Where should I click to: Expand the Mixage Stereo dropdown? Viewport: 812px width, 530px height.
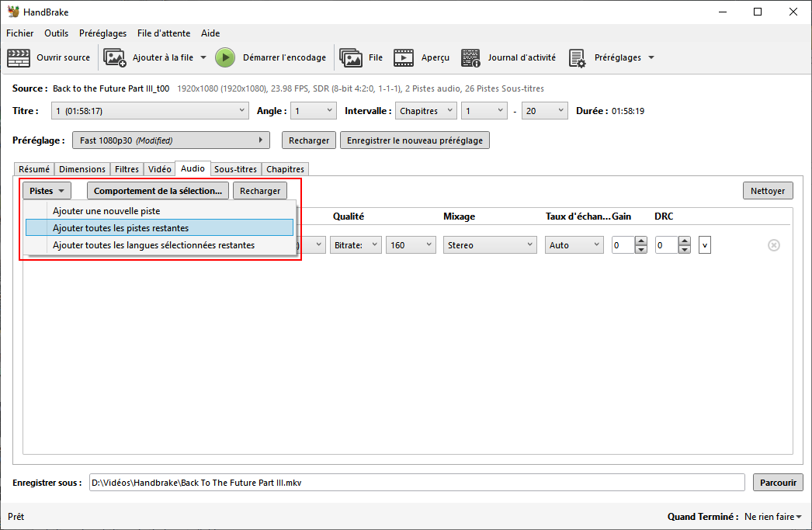(490, 245)
